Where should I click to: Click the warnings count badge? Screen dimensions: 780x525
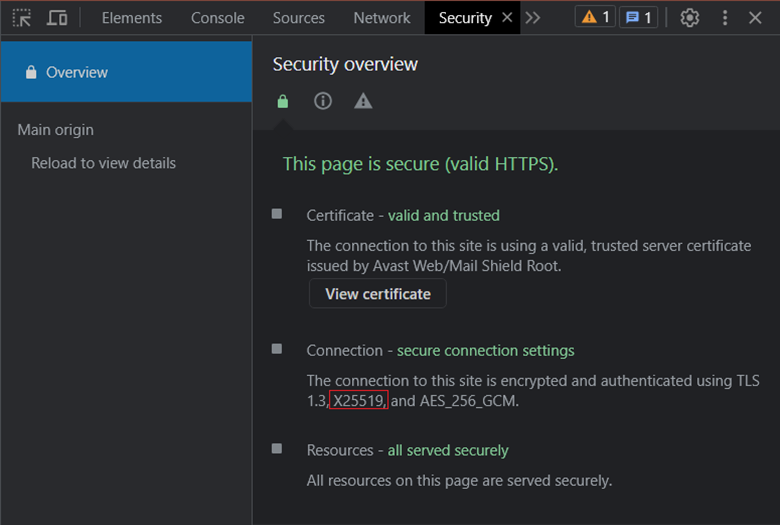point(595,17)
